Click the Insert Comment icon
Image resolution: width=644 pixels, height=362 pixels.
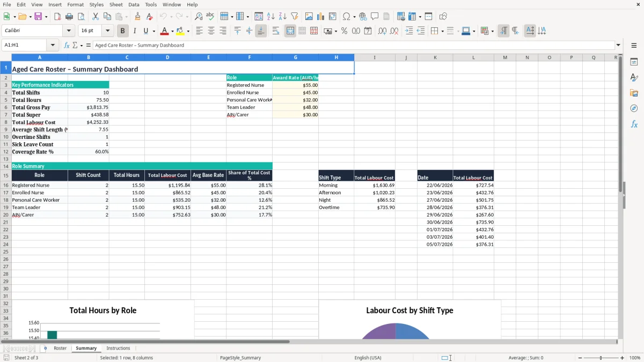tap(375, 17)
